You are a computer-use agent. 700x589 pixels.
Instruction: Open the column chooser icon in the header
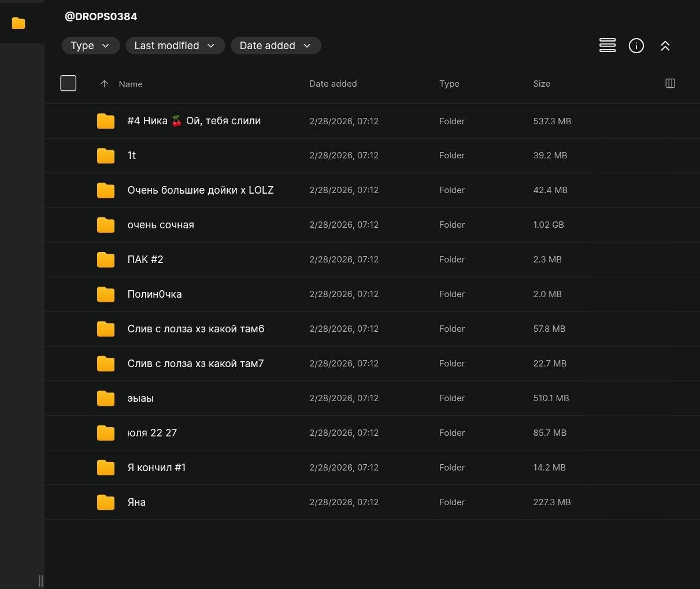[x=670, y=83]
